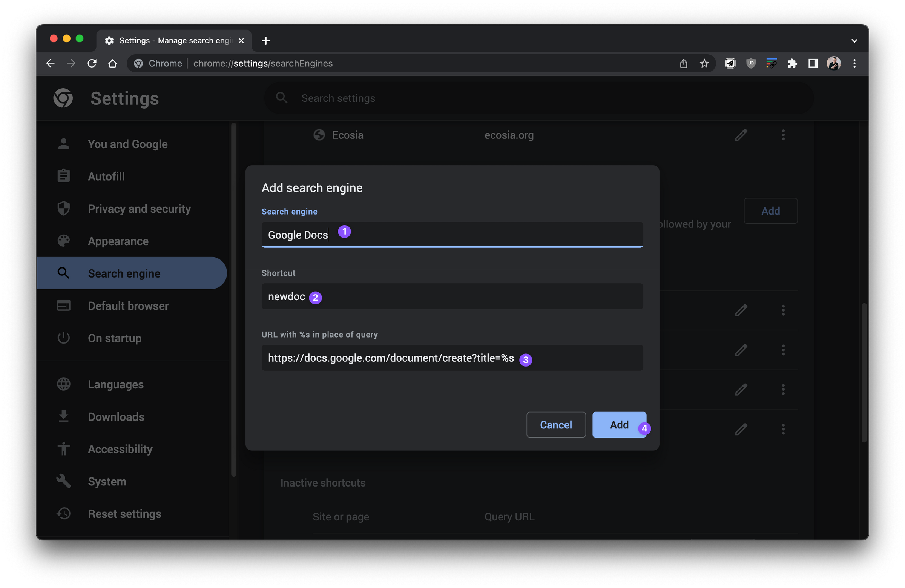This screenshot has height=588, width=905.
Task: Click the Reload page button
Action: 92,63
